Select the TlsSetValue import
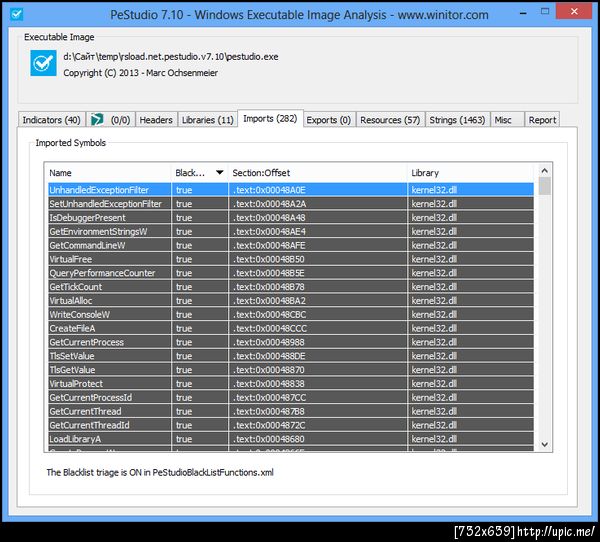This screenshot has height=542, width=600. click(291, 356)
